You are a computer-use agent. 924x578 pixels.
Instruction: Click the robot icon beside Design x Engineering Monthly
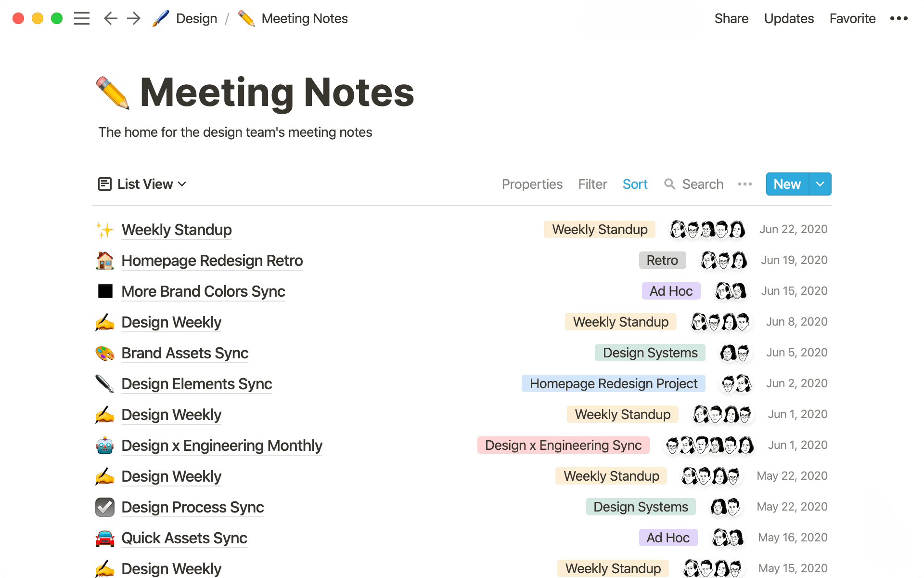(105, 446)
